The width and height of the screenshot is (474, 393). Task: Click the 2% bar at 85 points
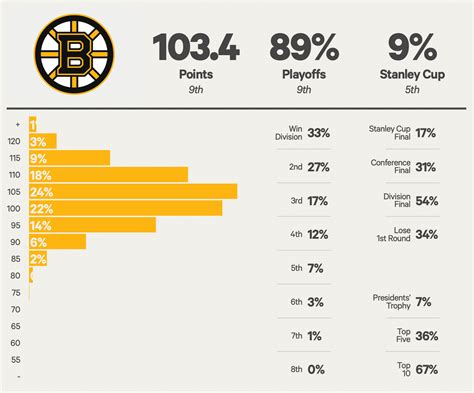click(x=38, y=259)
